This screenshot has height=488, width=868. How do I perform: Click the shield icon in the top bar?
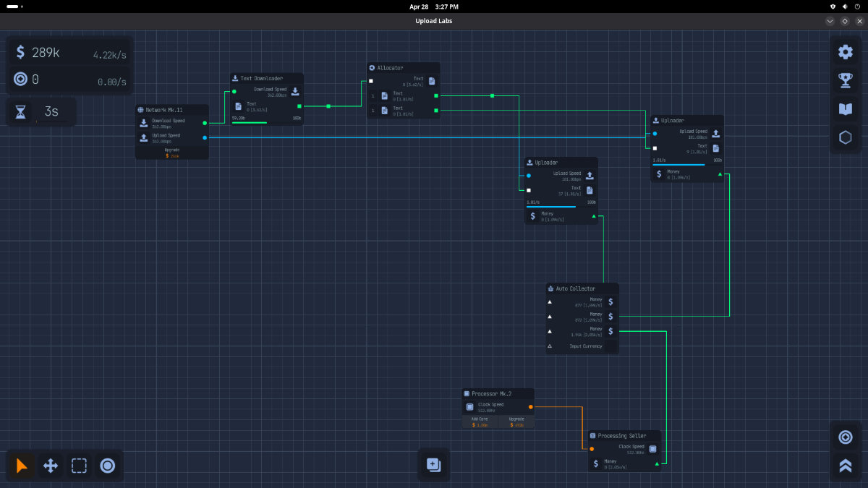[x=833, y=7]
